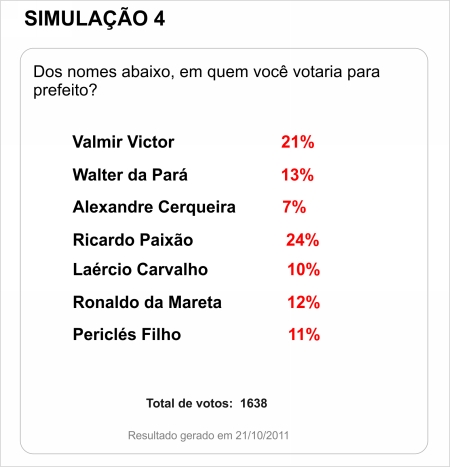Click candidate name Walter da Pará
Image resolution: width=450 pixels, height=467 pixels.
[130, 175]
